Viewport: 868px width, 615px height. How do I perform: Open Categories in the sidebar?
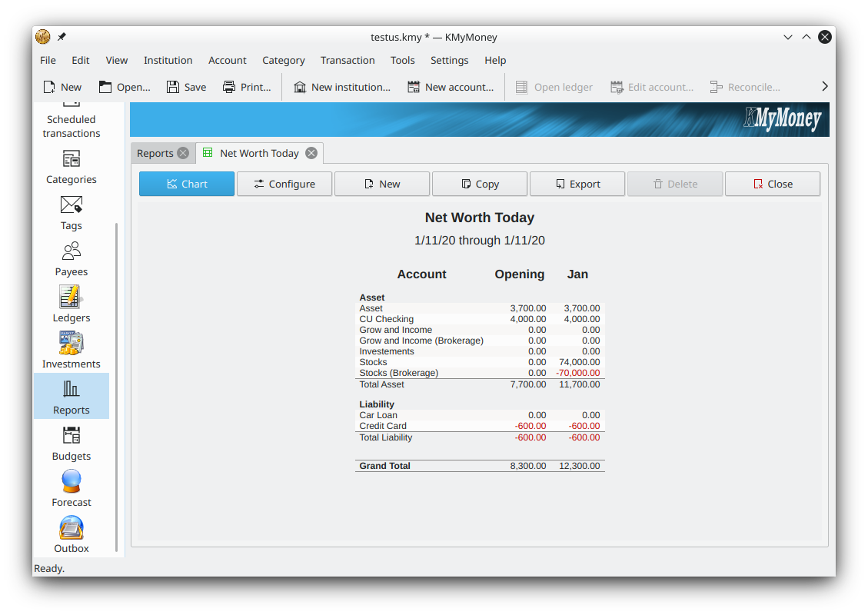coord(71,165)
